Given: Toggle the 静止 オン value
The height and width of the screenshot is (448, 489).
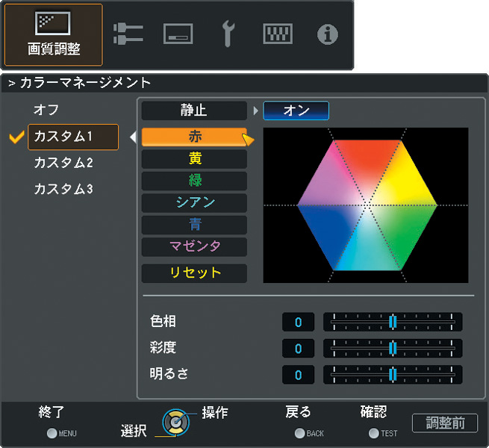Looking at the screenshot, I should pyautogui.click(x=296, y=111).
